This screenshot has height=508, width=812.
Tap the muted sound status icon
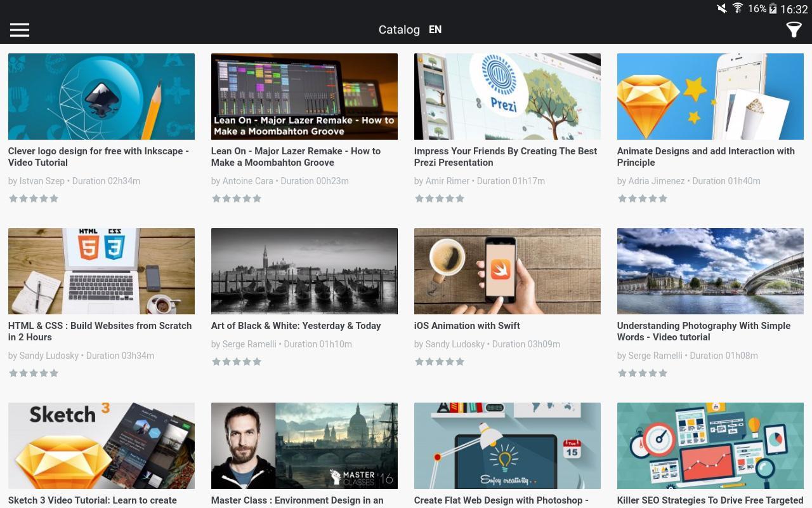pyautogui.click(x=721, y=8)
